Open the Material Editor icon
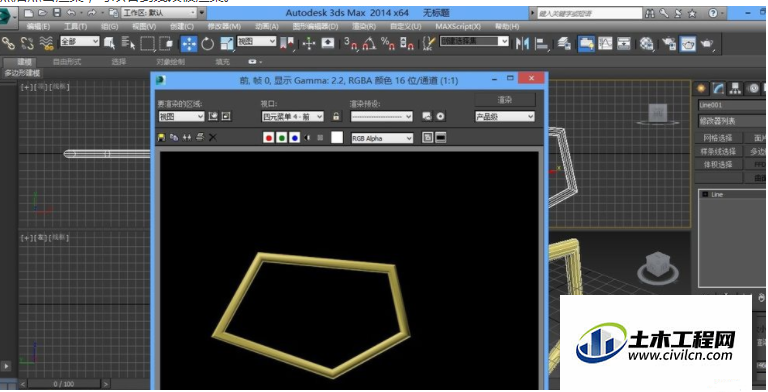The width and height of the screenshot is (768, 392). point(647,44)
